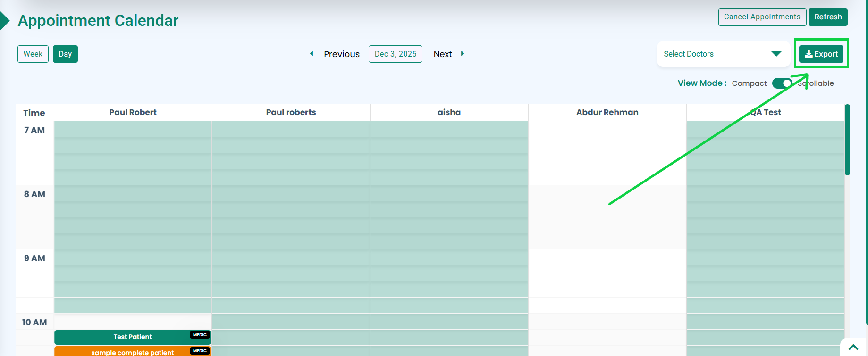Toggle the Compact/Scrollable view mode switch

(782, 83)
